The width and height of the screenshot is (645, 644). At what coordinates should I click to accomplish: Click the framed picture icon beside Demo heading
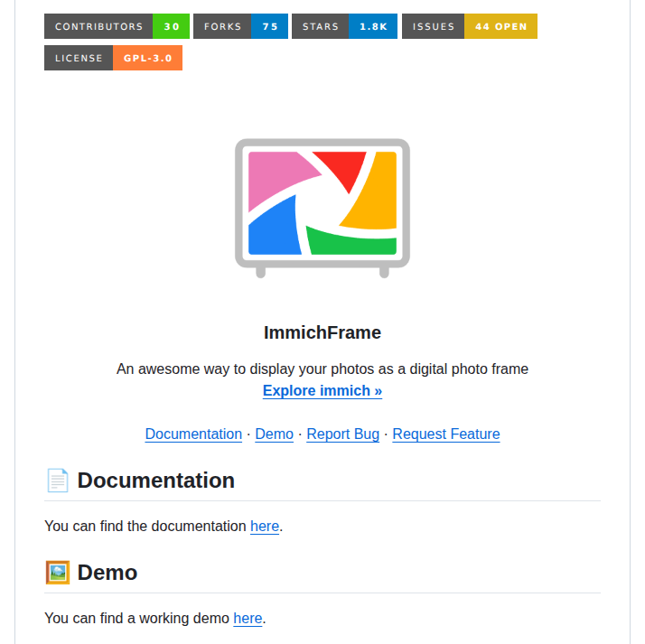click(58, 573)
